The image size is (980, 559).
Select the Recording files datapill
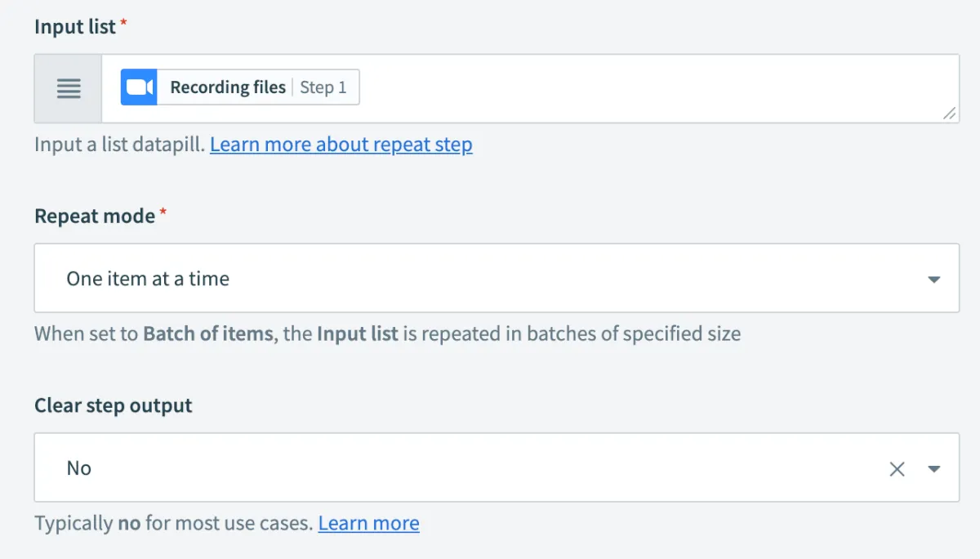pyautogui.click(x=228, y=87)
